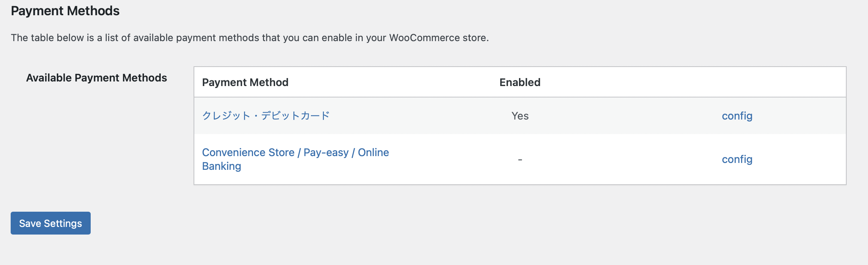This screenshot has height=265, width=868.
Task: Click the Save Settings button
Action: pos(51,223)
